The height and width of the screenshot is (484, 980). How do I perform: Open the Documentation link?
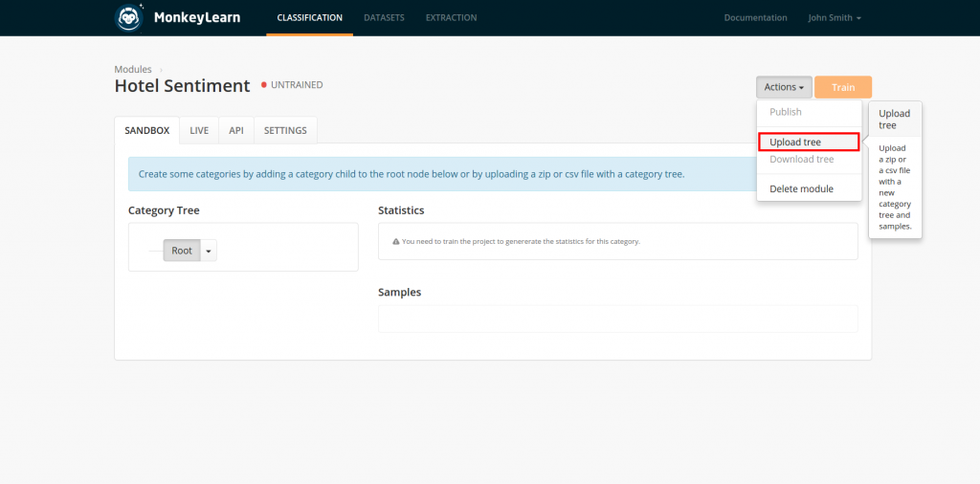pos(756,17)
